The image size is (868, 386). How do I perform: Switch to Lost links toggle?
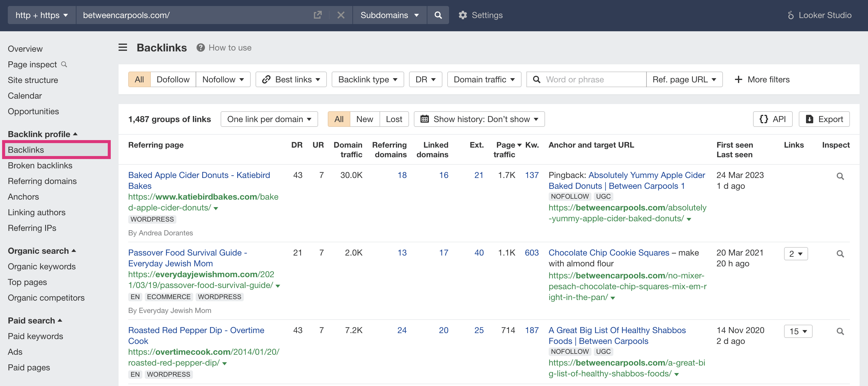[394, 119]
